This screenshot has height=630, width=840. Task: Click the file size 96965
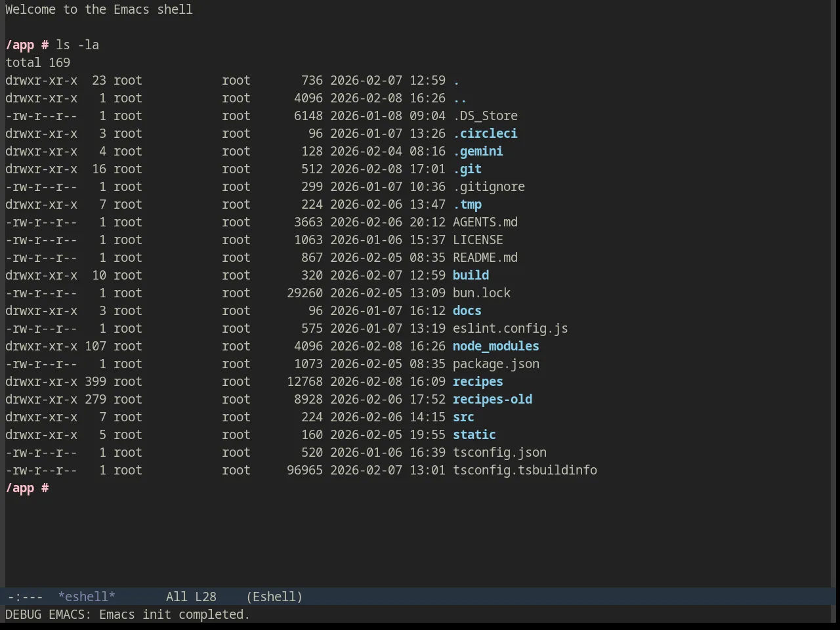click(304, 470)
